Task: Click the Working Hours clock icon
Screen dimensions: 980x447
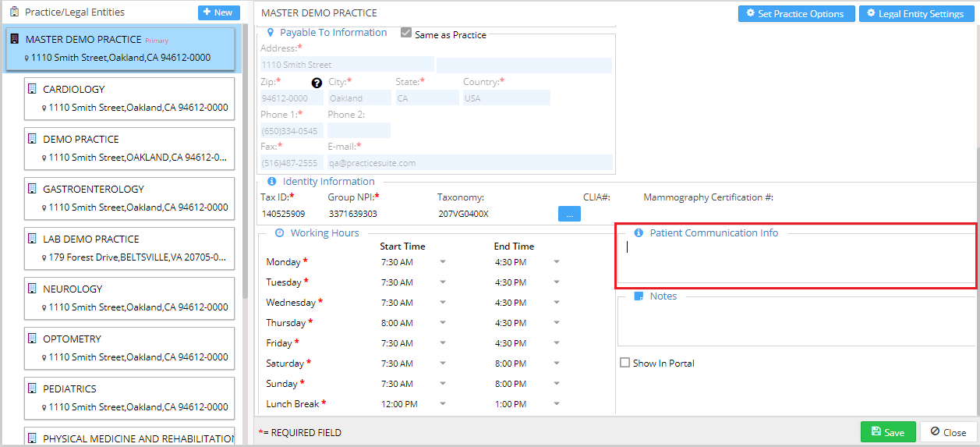Action: click(279, 233)
